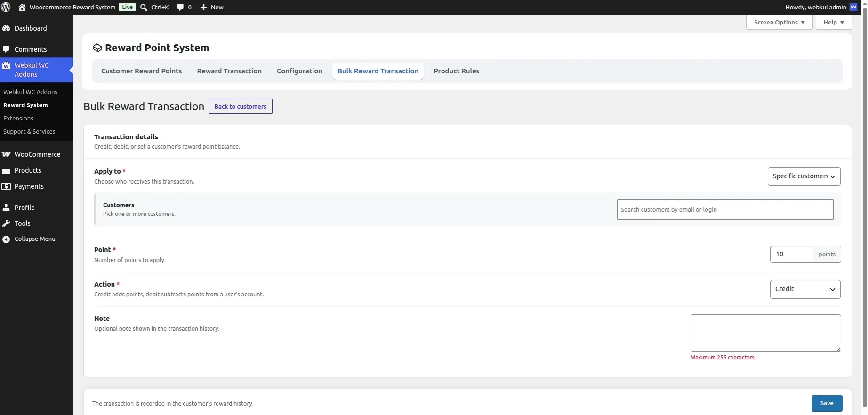Click the Reward Point System layers icon
This screenshot has width=868, height=415.
[x=97, y=48]
